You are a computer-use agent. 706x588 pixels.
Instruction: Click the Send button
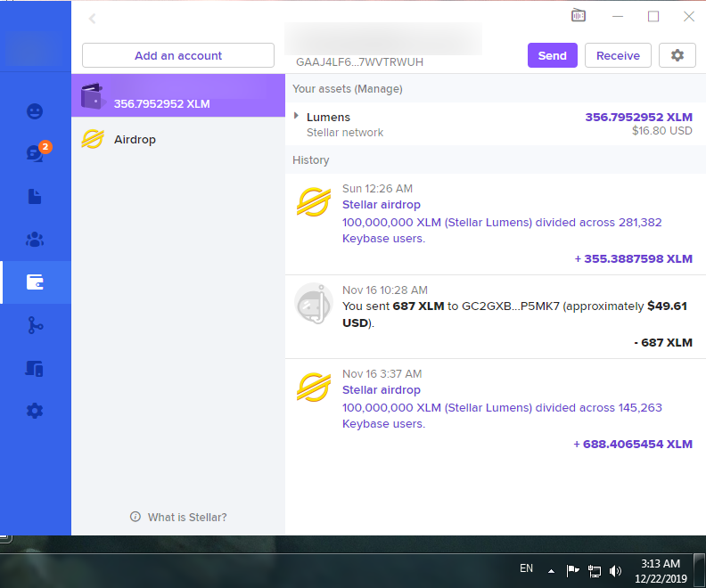coord(553,55)
